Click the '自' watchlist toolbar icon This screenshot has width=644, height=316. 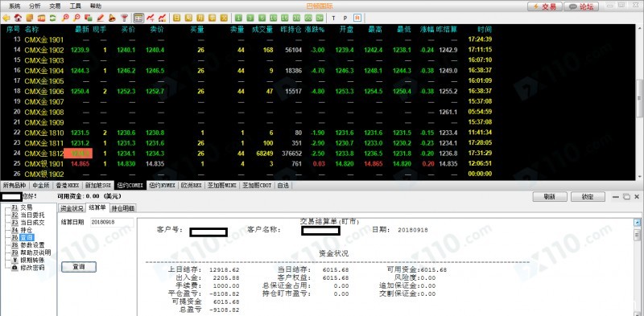357,18
